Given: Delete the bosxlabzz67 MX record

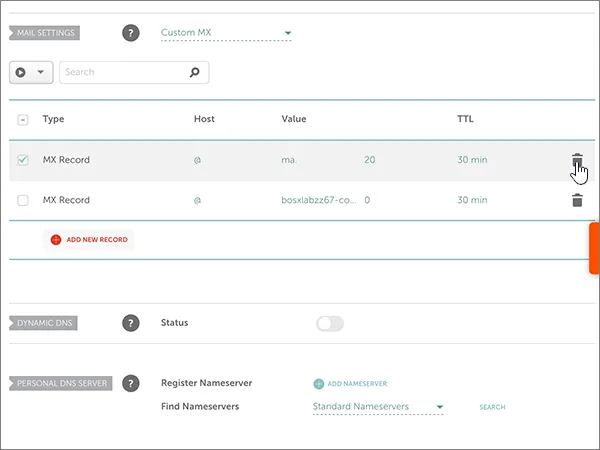Looking at the screenshot, I should point(577,200).
